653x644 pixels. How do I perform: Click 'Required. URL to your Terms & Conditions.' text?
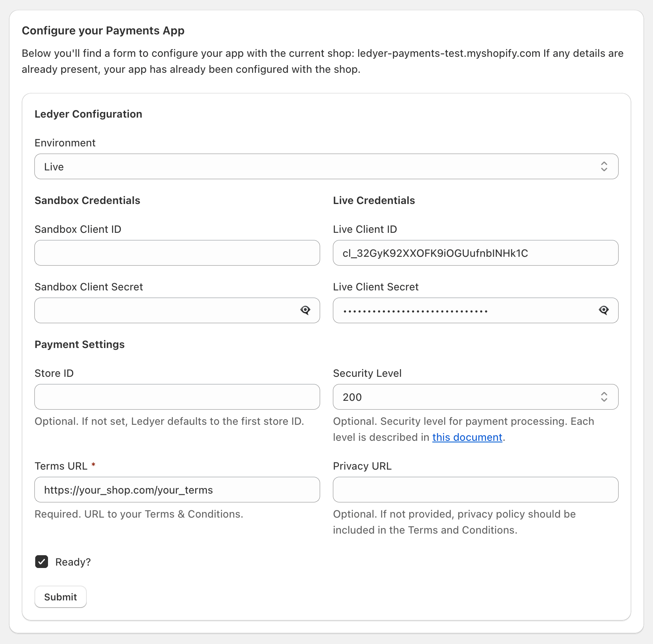(139, 514)
